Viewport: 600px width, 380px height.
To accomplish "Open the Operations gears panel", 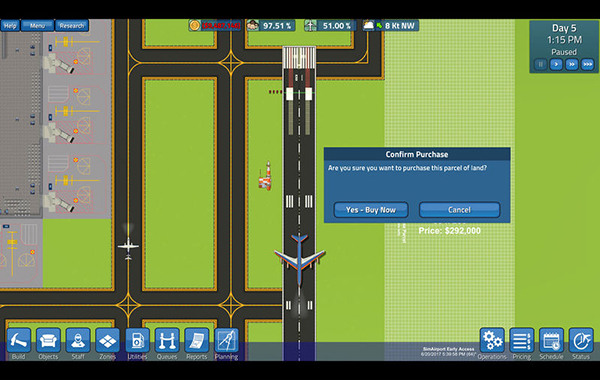I will [492, 340].
